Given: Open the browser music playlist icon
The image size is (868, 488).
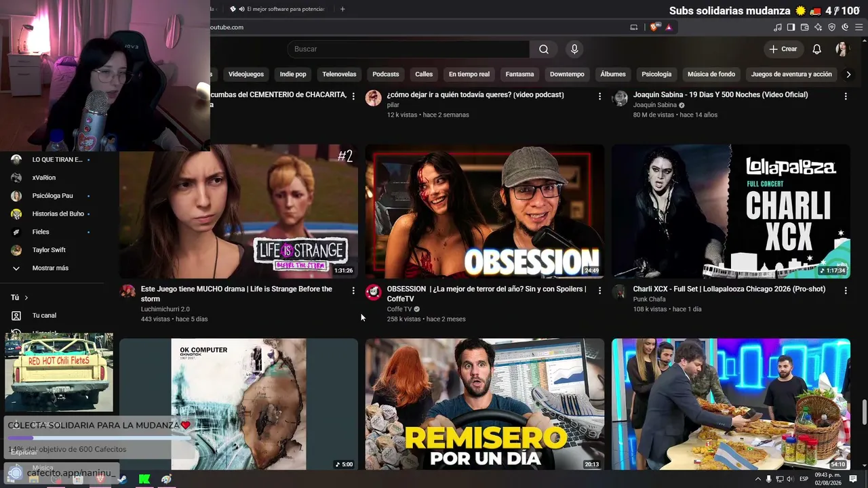Looking at the screenshot, I should [x=778, y=27].
